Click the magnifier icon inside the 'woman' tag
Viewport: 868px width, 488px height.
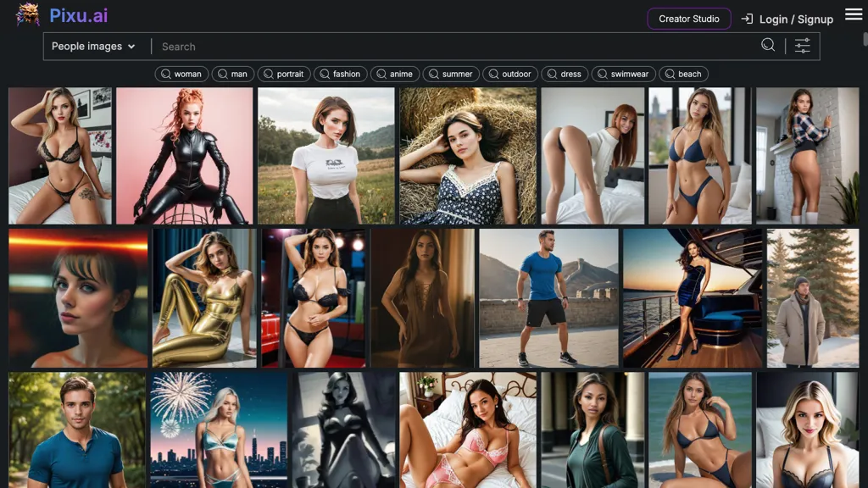pos(165,74)
